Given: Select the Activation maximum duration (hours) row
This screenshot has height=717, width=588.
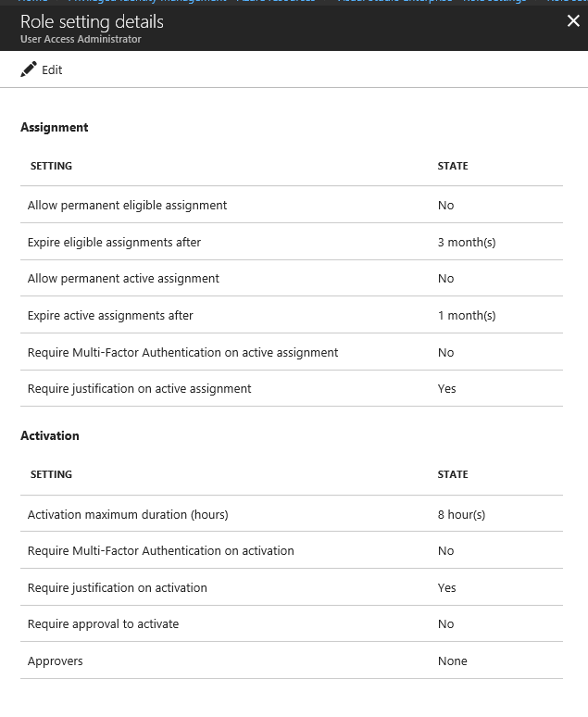Looking at the screenshot, I should [x=128, y=514].
